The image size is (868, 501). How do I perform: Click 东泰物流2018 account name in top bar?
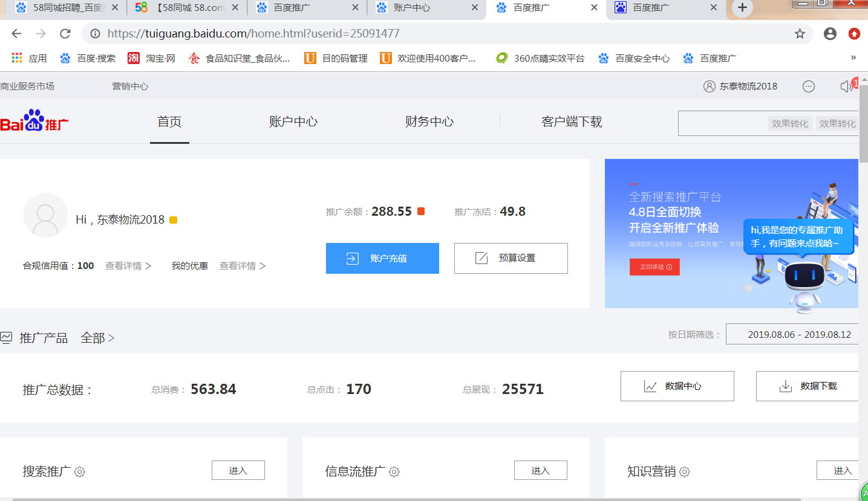(748, 86)
